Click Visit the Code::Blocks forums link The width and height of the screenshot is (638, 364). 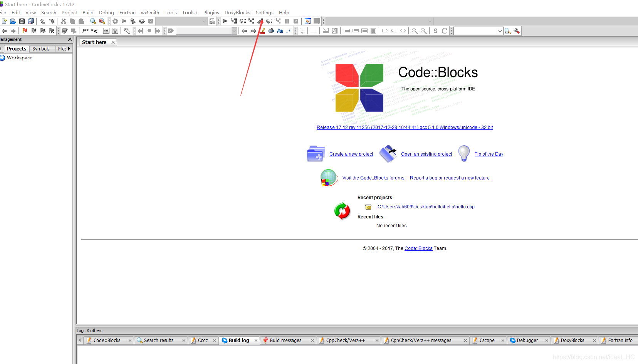[373, 178]
